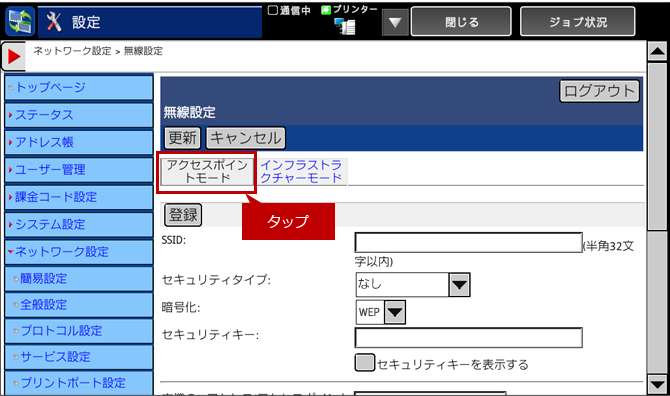The height and width of the screenshot is (396, 670).
Task: Click the キャンセル button
Action: pyautogui.click(x=246, y=138)
